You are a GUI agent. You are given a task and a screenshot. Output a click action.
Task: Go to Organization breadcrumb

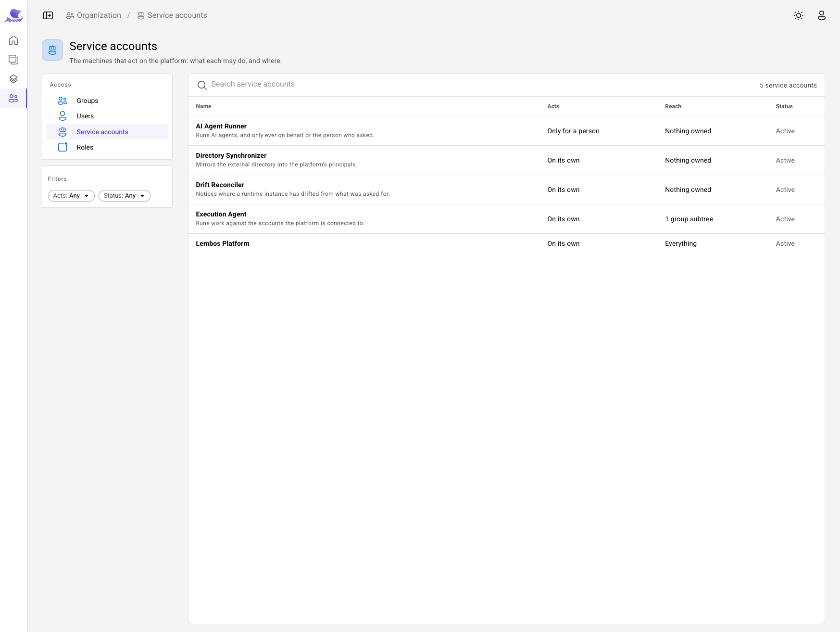click(x=94, y=15)
